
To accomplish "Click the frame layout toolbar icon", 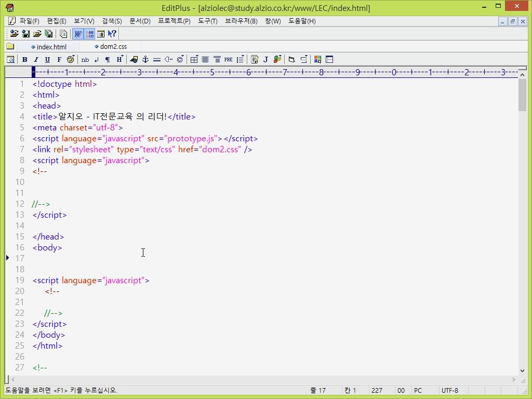I will [329, 60].
